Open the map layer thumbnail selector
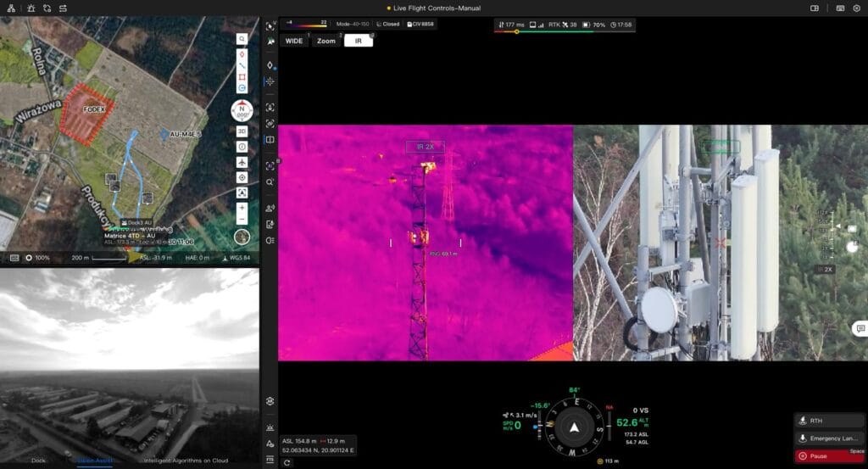 pyautogui.click(x=242, y=237)
